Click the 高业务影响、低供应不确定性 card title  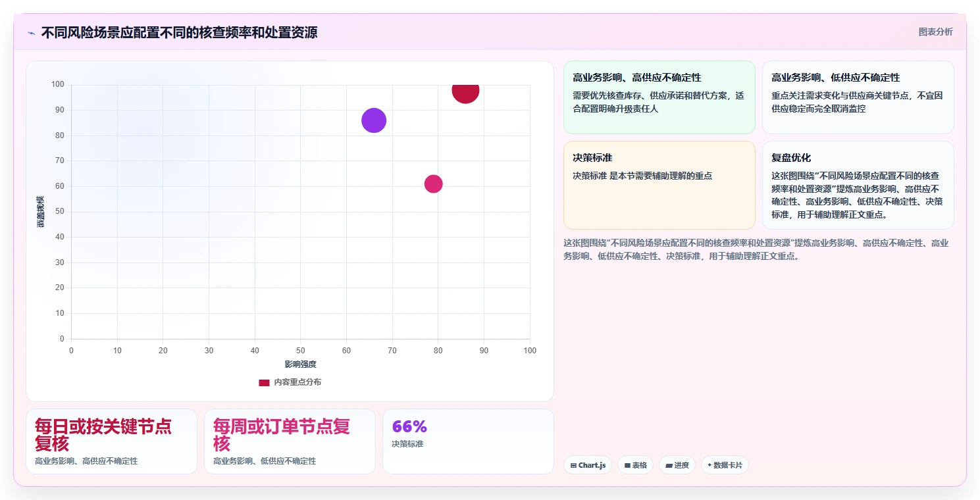pos(836,78)
